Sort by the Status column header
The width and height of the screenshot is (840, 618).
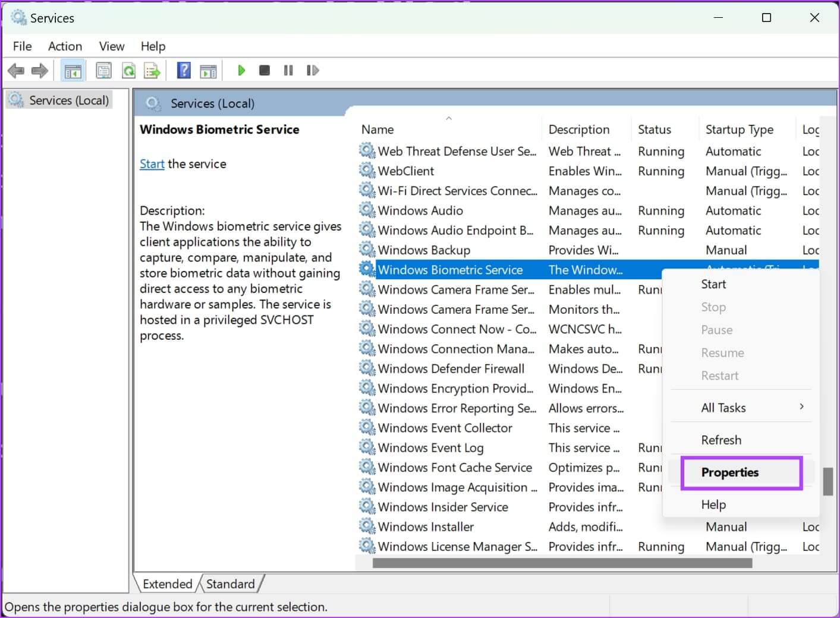665,129
